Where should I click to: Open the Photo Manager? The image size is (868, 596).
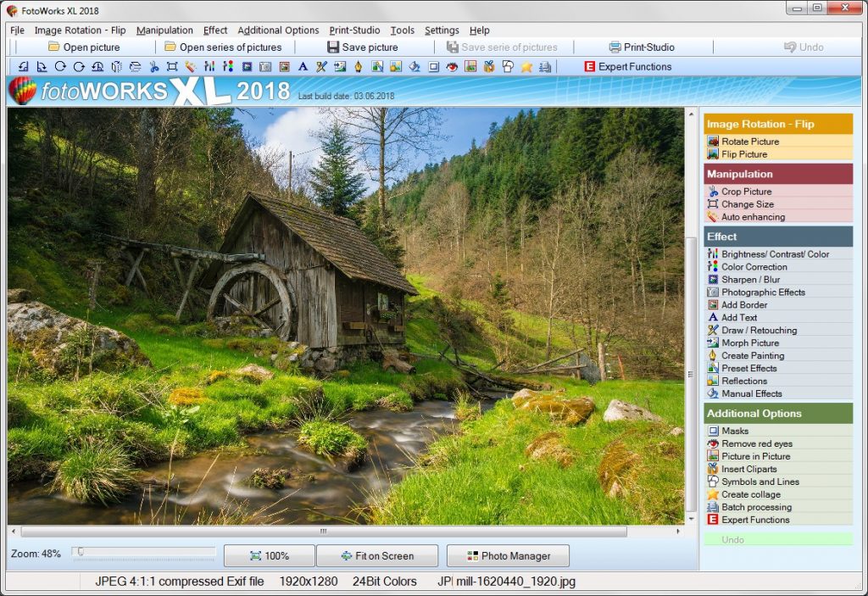click(507, 556)
